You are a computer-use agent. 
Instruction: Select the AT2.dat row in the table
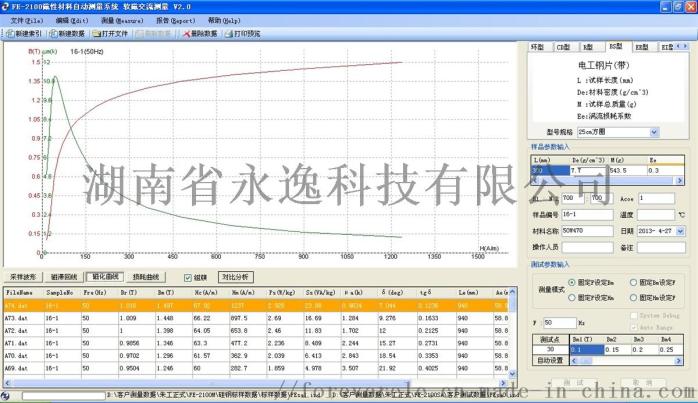click(x=256, y=330)
